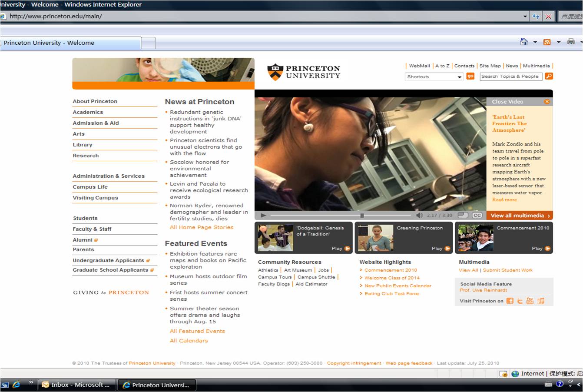Expand the Shortcuts dropdown
The height and width of the screenshot is (392, 583).
click(x=460, y=77)
